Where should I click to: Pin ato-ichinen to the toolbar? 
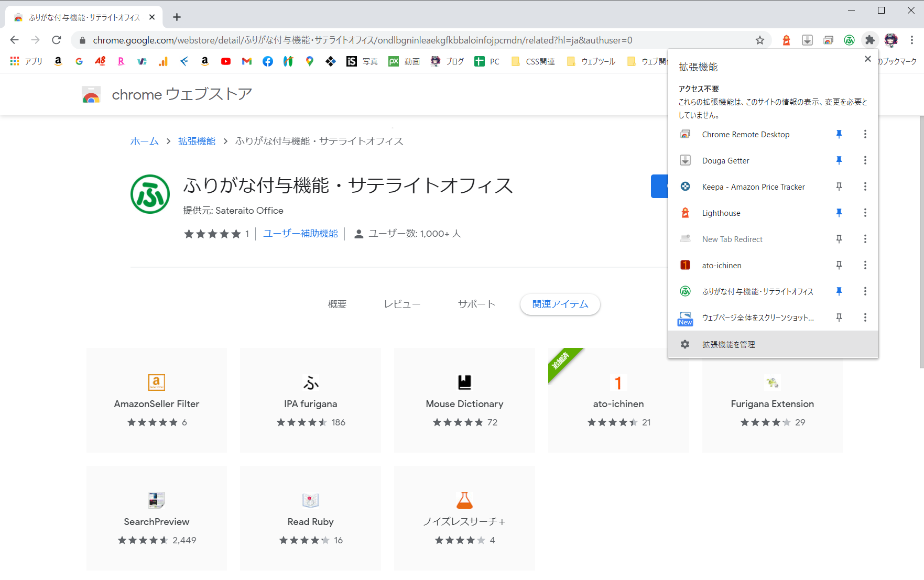pos(839,265)
